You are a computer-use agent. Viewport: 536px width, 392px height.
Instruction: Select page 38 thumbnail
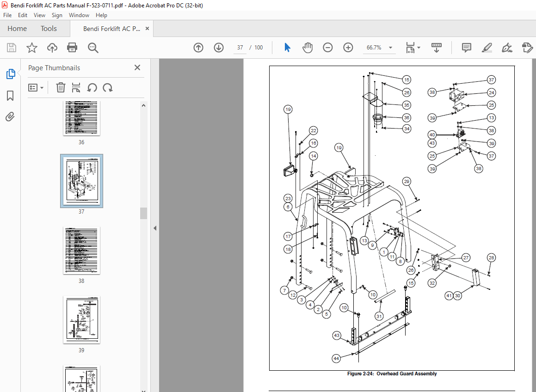[81, 250]
